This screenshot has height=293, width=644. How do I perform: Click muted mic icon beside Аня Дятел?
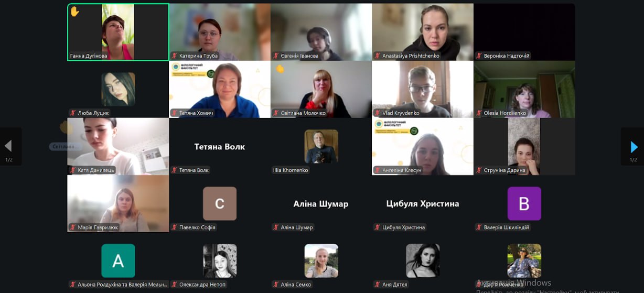coord(378,285)
